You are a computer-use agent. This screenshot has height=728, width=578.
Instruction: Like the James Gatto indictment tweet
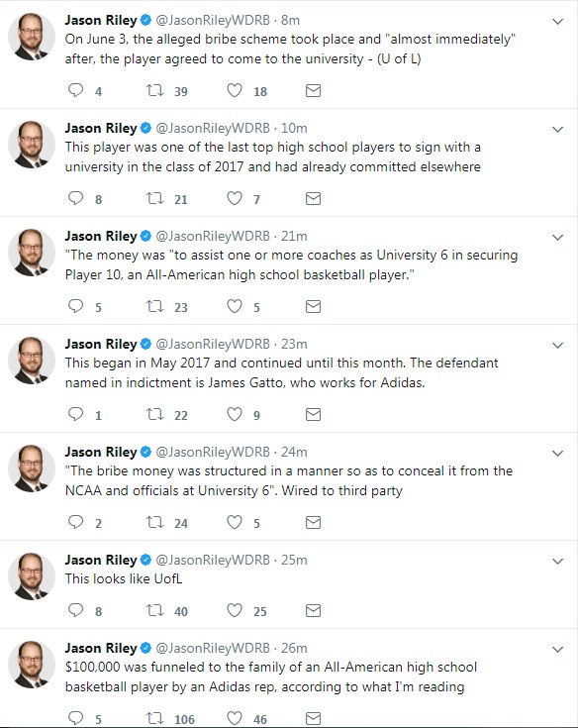[235, 414]
